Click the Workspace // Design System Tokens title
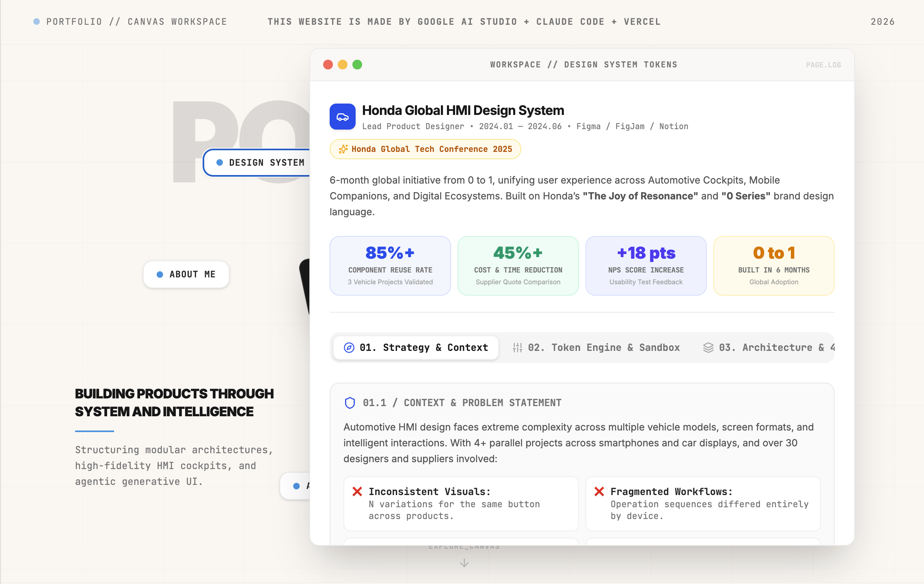The width and height of the screenshot is (924, 584). pos(584,65)
